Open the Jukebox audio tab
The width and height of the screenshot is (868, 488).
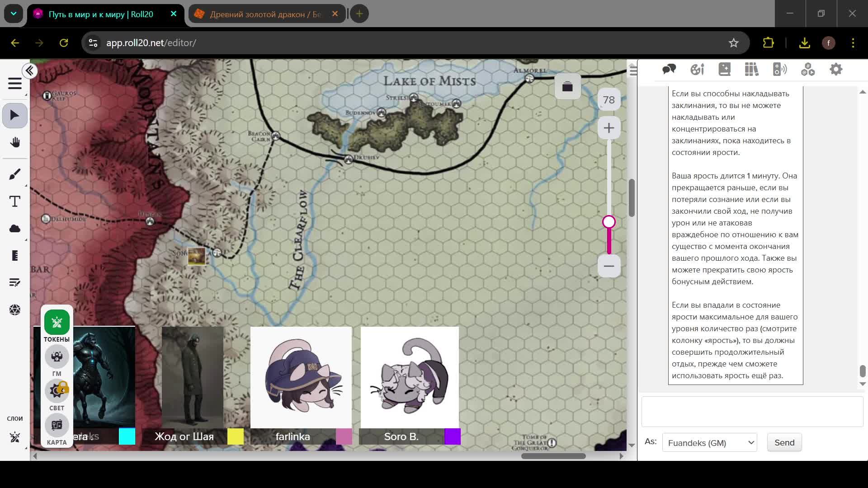(x=779, y=70)
